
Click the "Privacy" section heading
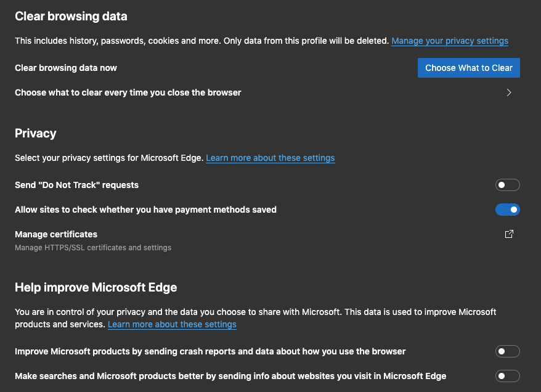pyautogui.click(x=35, y=133)
